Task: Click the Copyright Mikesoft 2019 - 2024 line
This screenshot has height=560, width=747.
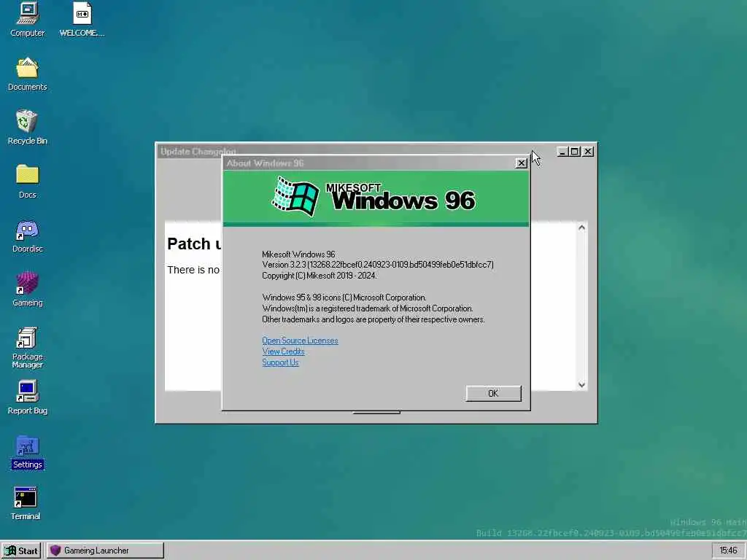Action: (320, 276)
